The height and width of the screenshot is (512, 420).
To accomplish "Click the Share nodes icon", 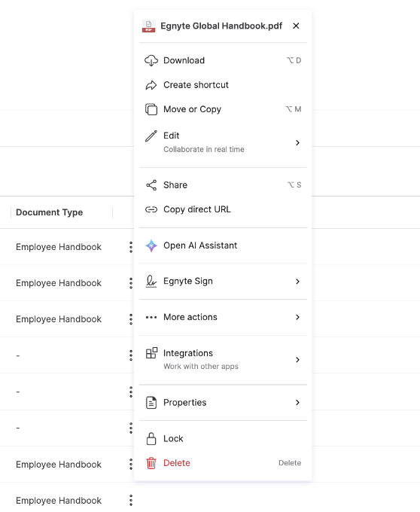I will (x=151, y=185).
